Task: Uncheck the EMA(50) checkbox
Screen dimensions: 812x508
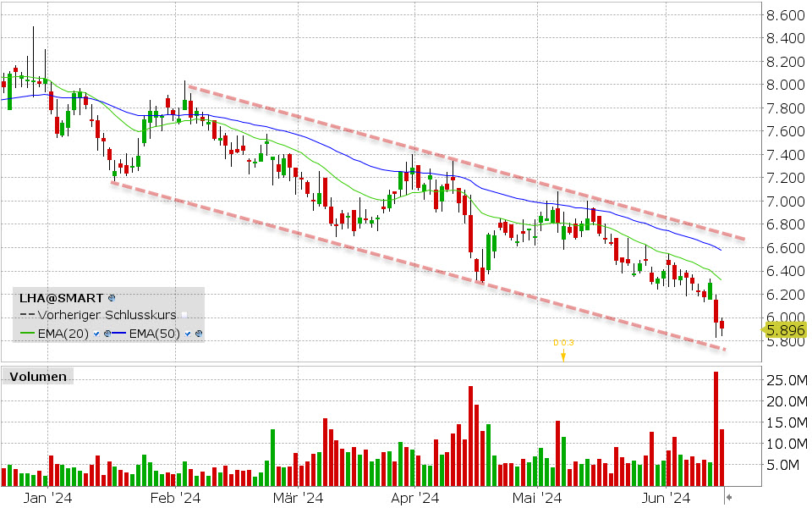Action: click(188, 334)
